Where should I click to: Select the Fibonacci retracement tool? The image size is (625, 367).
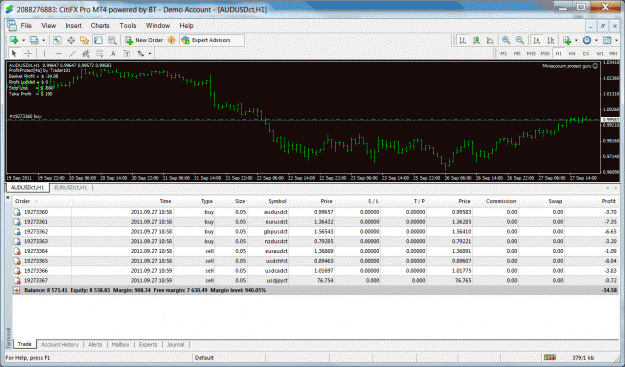click(x=99, y=53)
